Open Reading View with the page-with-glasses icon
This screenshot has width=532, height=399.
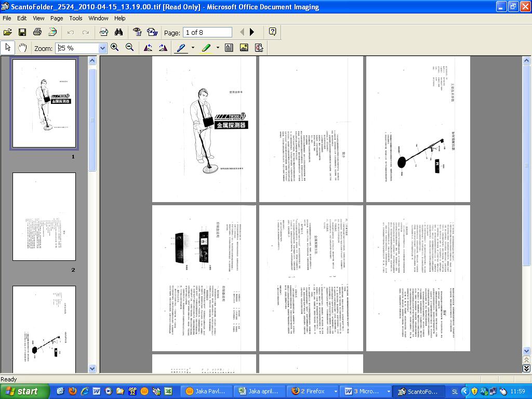pos(104,32)
